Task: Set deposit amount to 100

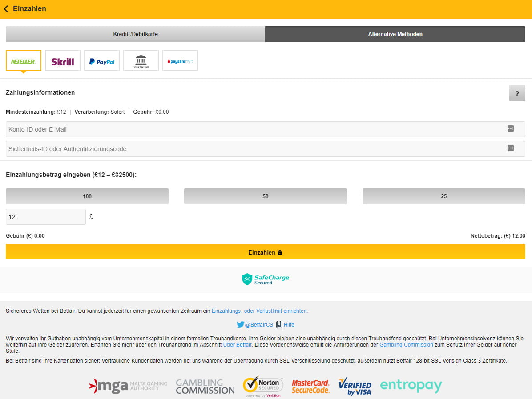Action: pos(87,196)
